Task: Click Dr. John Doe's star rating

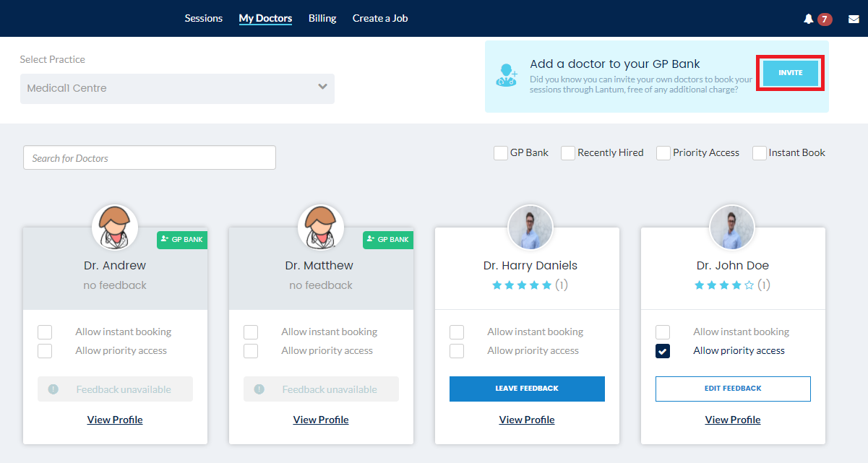Action: click(x=724, y=285)
